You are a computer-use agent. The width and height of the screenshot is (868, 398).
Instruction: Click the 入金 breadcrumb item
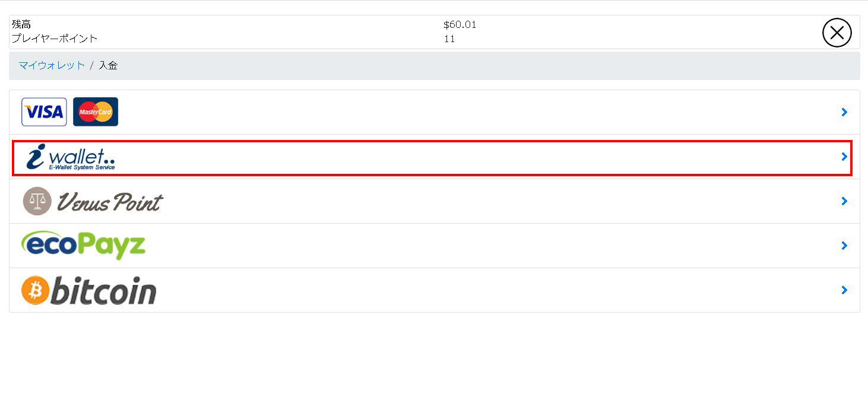pyautogui.click(x=108, y=65)
